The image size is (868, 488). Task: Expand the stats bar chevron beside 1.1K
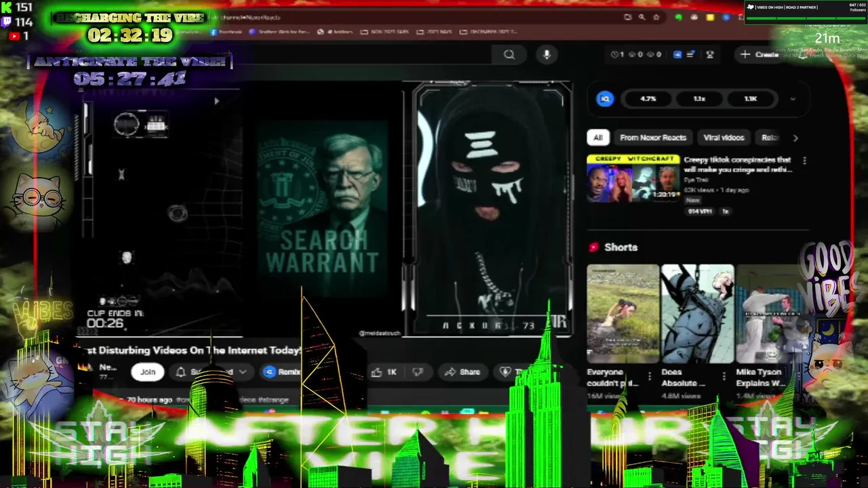pos(793,99)
